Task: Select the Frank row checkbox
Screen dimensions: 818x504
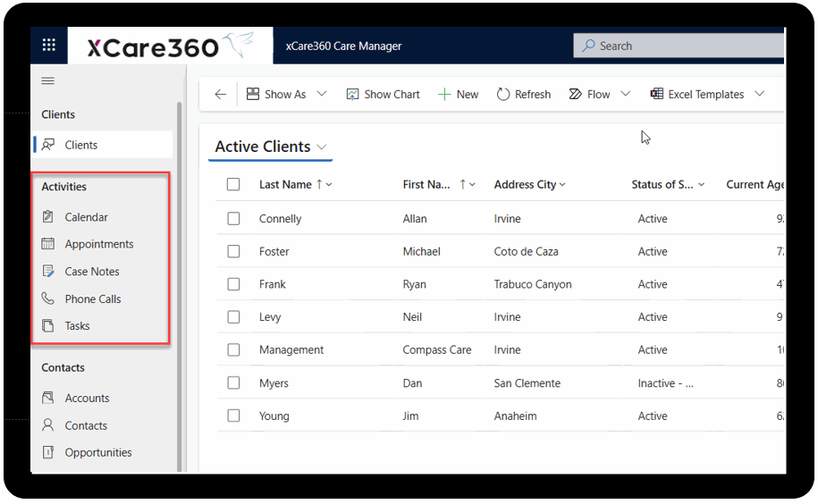Action: click(233, 284)
